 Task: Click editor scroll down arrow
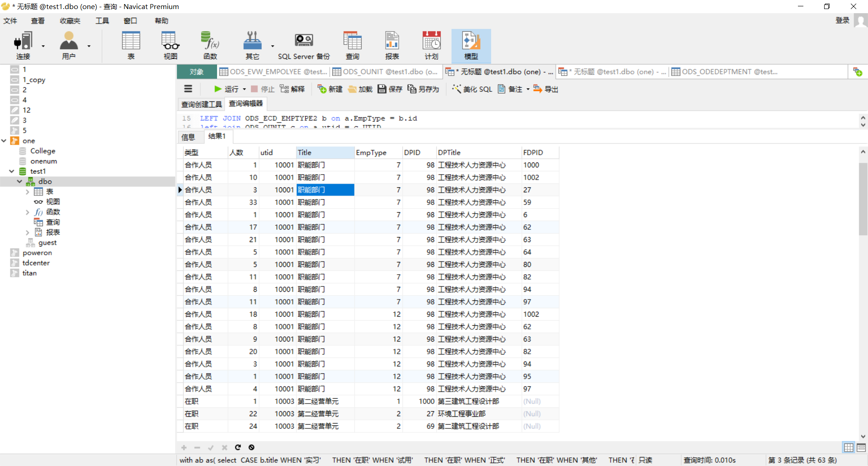pos(863,125)
